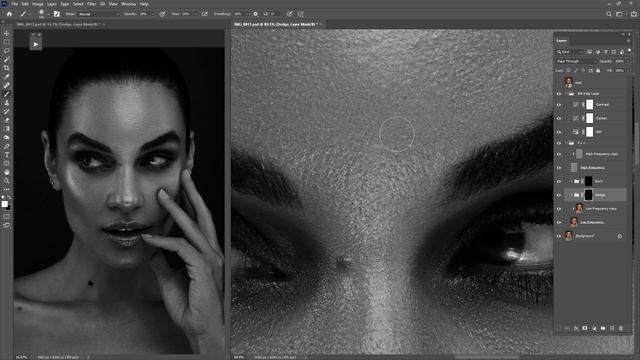Select the Type tool
Image resolution: width=640 pixels, height=360 pixels.
pos(7,155)
